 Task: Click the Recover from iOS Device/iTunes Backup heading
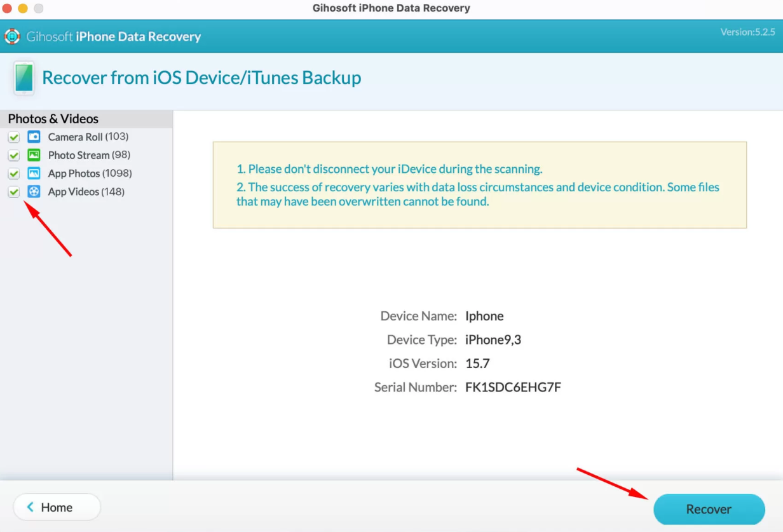click(201, 78)
